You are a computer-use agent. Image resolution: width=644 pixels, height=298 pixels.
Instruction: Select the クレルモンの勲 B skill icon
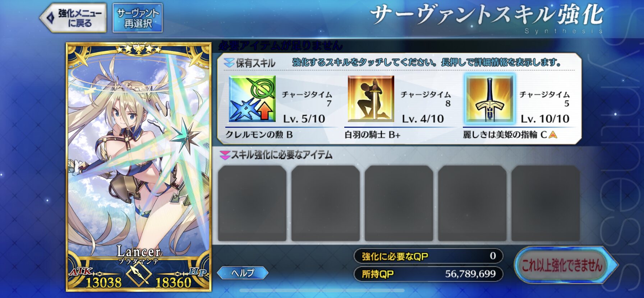252,99
